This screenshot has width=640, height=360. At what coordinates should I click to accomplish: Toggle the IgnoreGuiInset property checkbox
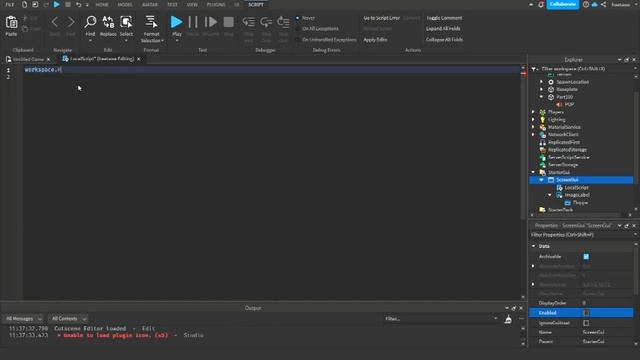click(586, 323)
